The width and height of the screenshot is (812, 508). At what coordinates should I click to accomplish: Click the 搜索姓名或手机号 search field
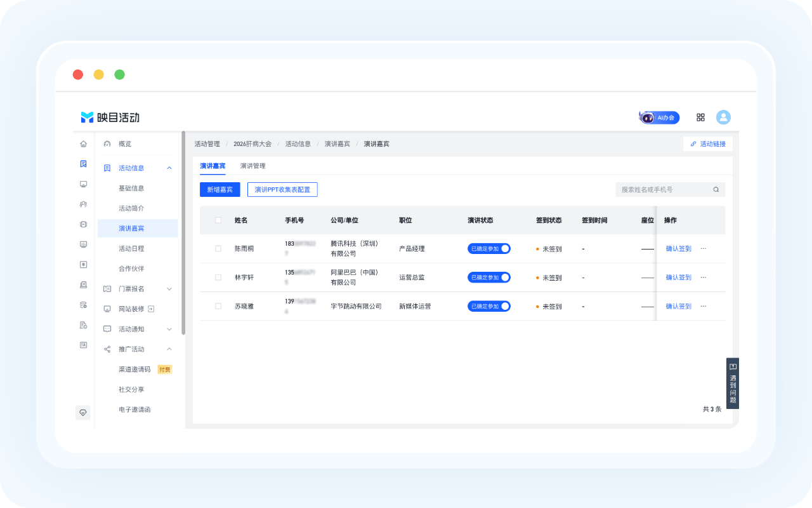(x=670, y=189)
